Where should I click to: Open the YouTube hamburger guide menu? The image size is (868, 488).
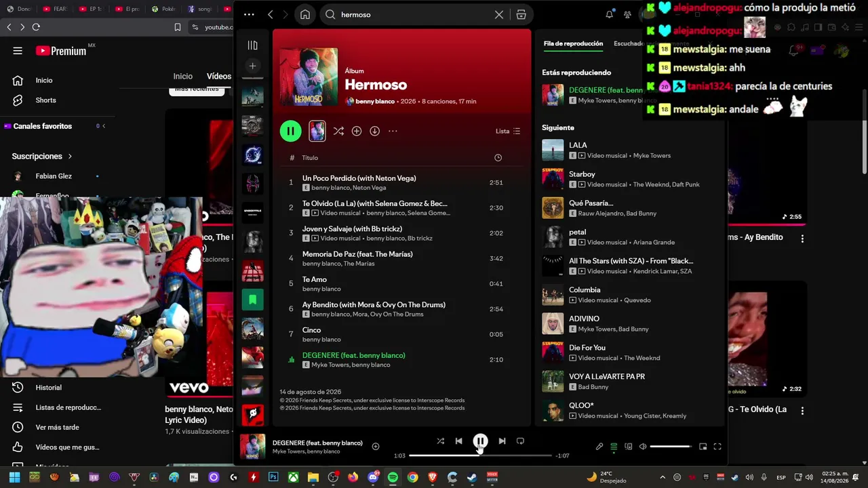18,51
